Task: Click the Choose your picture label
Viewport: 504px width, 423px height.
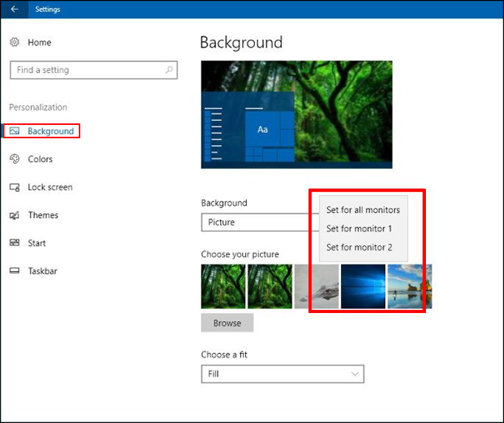Action: [240, 254]
